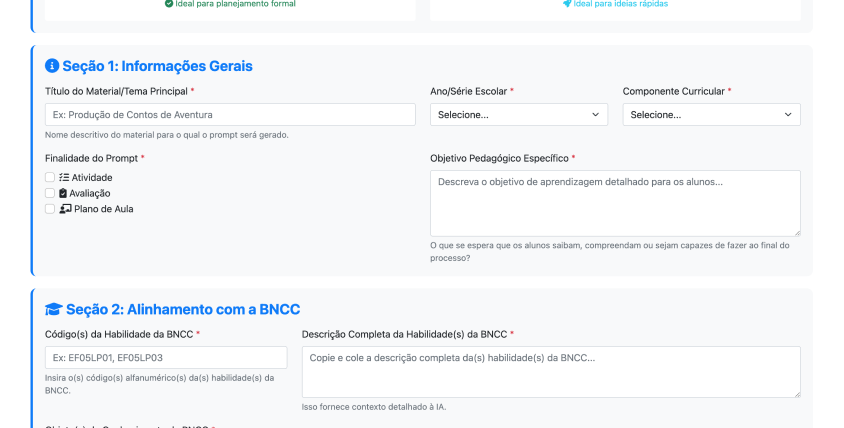This screenshot has height=428, width=844.
Task: Tick the Plano de Aula checkbox
Action: coord(50,209)
